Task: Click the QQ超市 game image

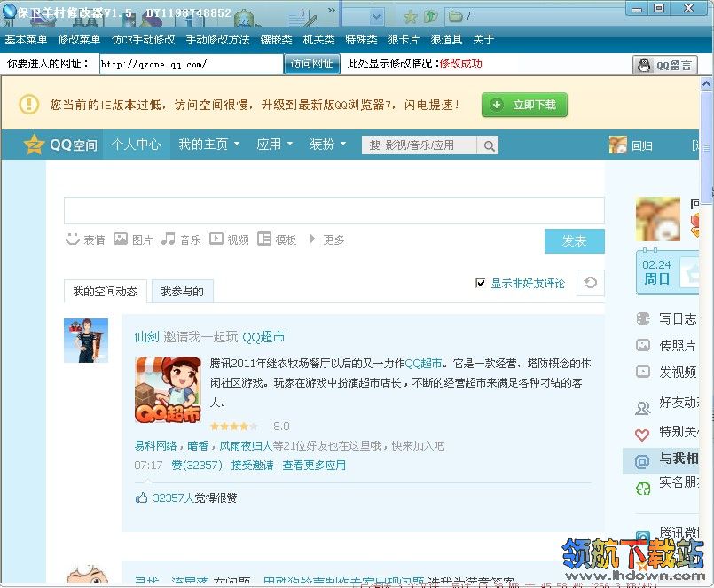Action: pos(168,389)
